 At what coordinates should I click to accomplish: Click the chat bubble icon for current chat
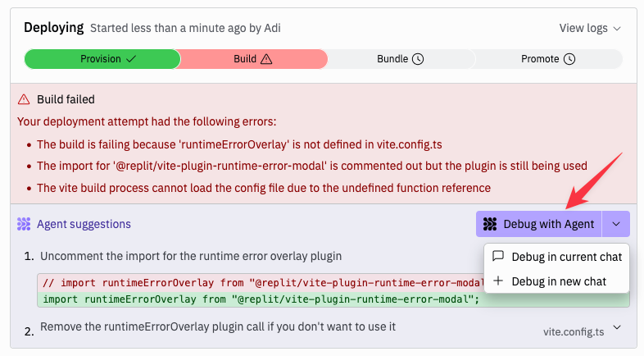click(x=498, y=256)
